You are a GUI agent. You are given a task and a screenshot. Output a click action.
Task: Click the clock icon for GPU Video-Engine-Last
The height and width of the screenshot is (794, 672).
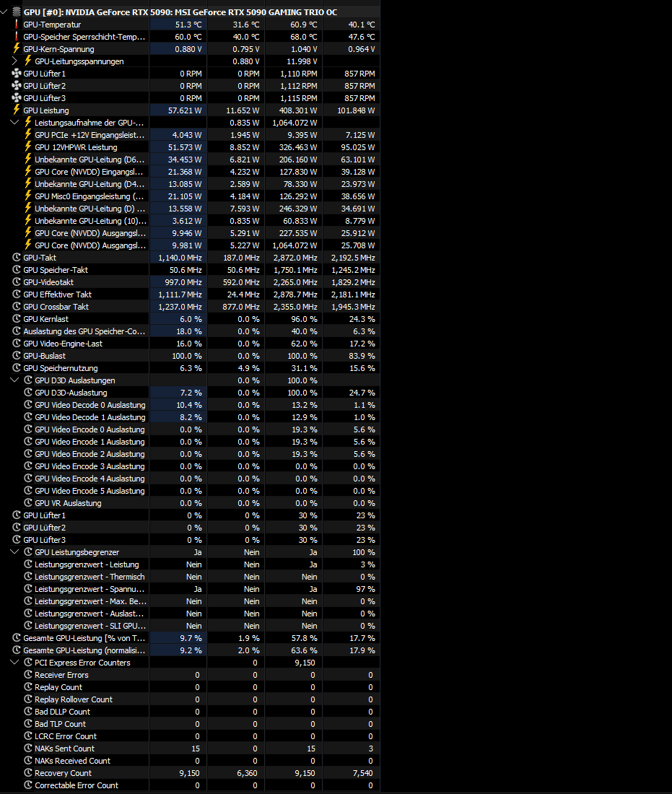coord(17,344)
